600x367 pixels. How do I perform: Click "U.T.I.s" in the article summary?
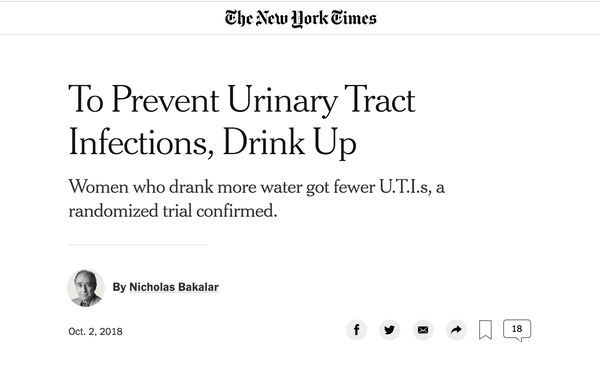(x=405, y=187)
